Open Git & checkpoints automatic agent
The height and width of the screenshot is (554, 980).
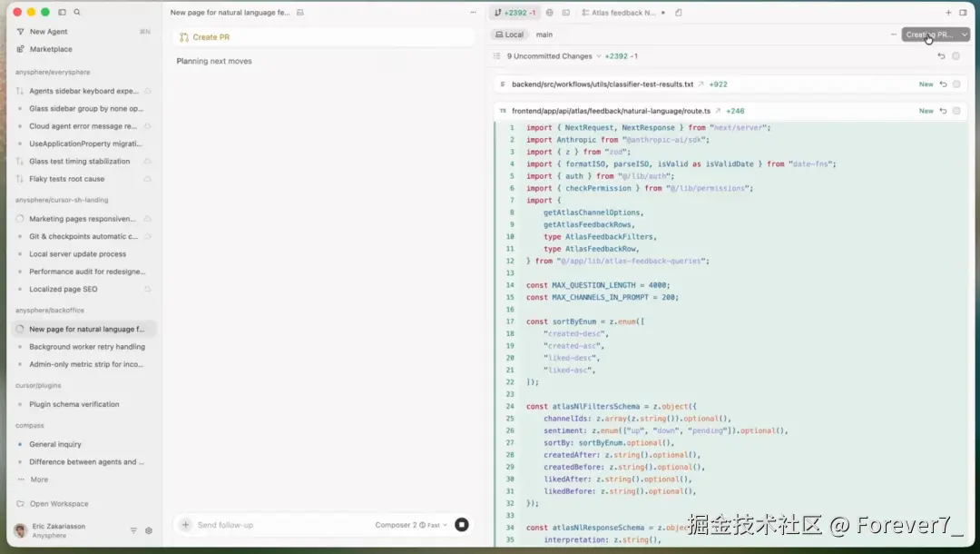[x=83, y=236]
